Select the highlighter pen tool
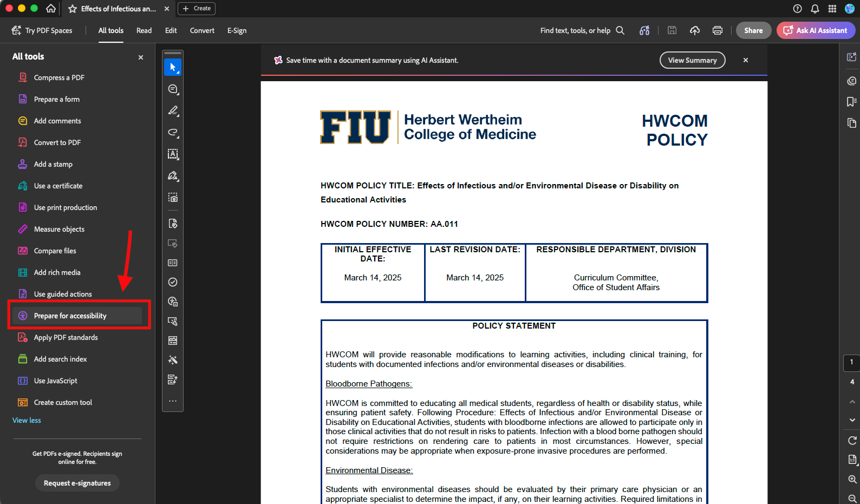The width and height of the screenshot is (860, 504). click(173, 110)
